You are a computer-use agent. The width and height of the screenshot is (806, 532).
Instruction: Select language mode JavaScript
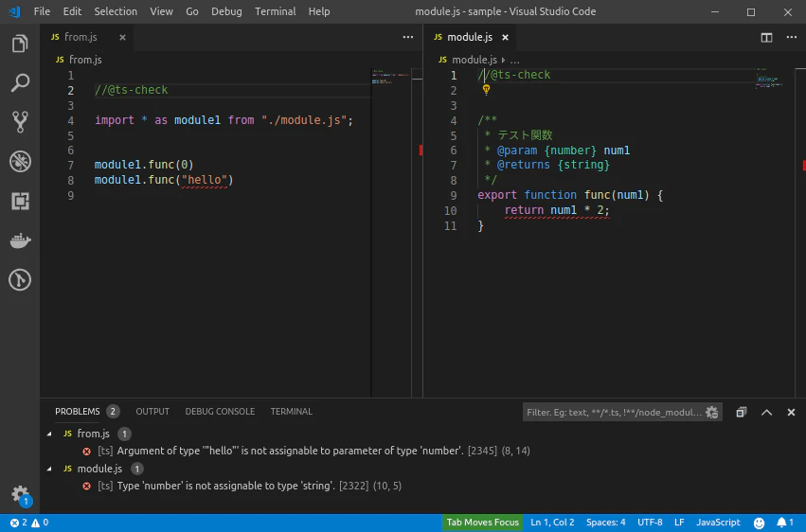(718, 523)
